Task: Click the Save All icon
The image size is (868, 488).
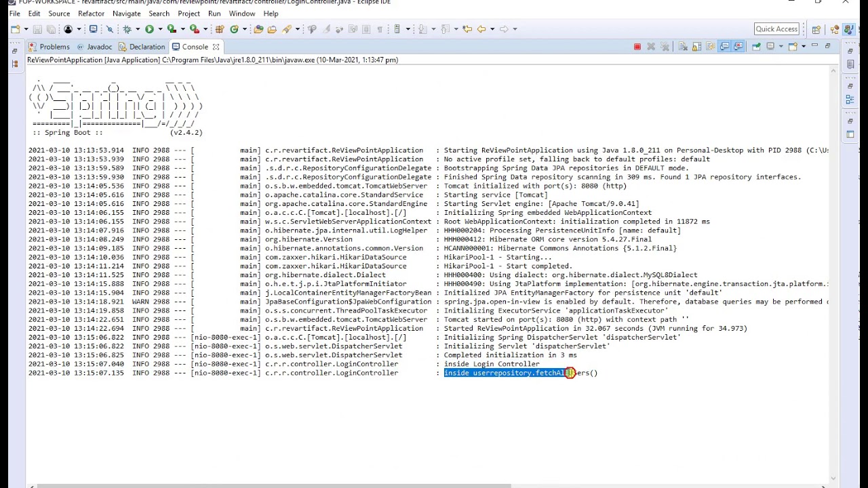Action: pyautogui.click(x=51, y=29)
